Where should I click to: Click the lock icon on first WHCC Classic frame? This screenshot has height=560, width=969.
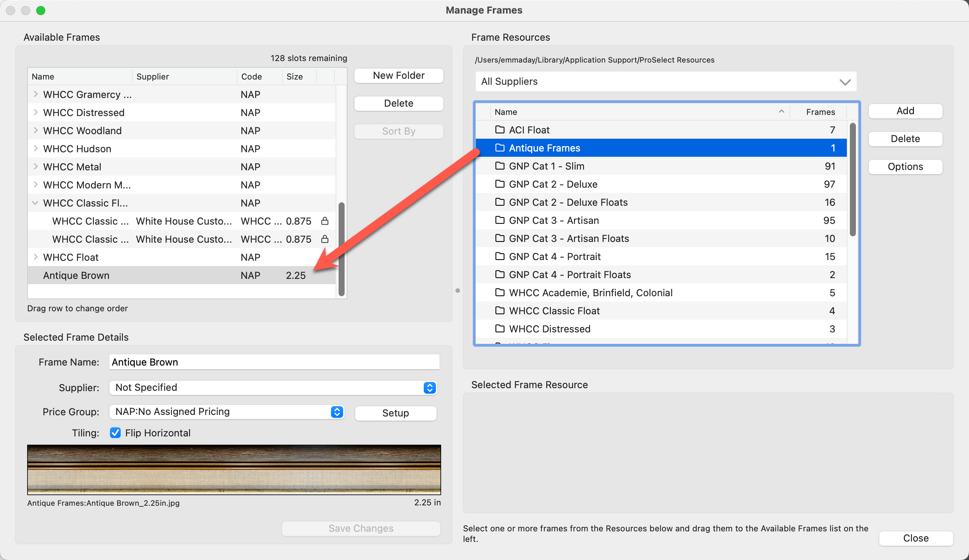[325, 221]
